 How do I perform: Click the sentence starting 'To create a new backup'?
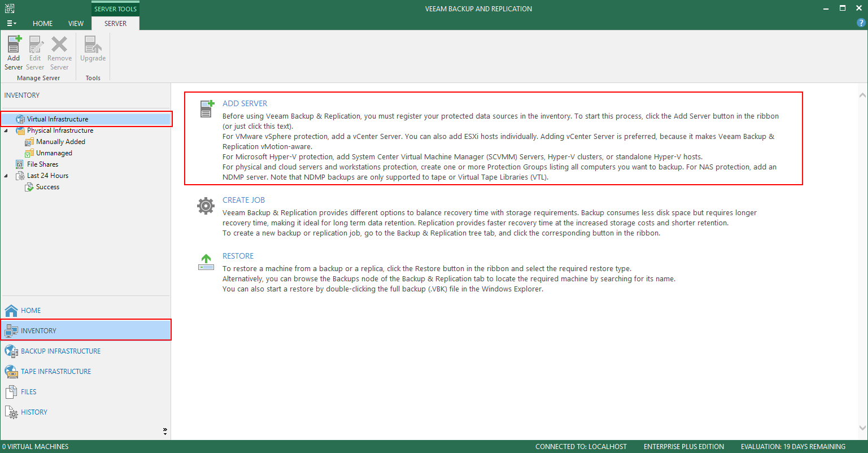441,233
